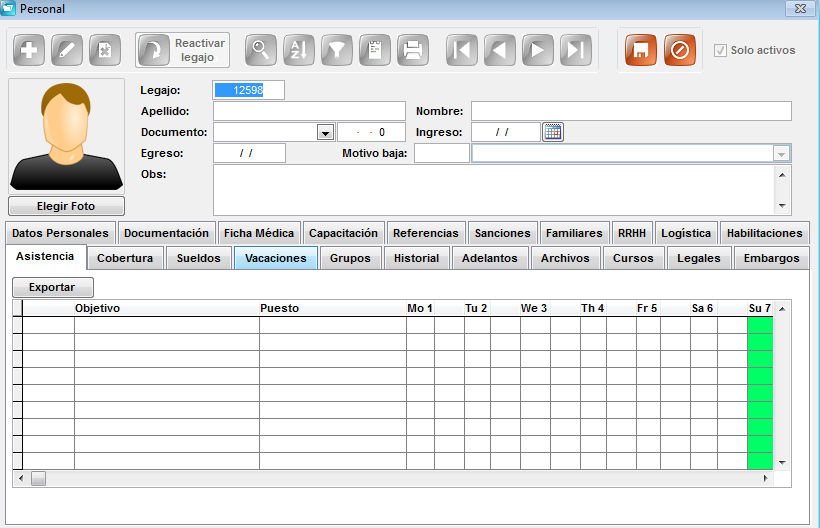Edit the current record with pencil icon
This screenshot has width=820, height=528.
click(67, 50)
